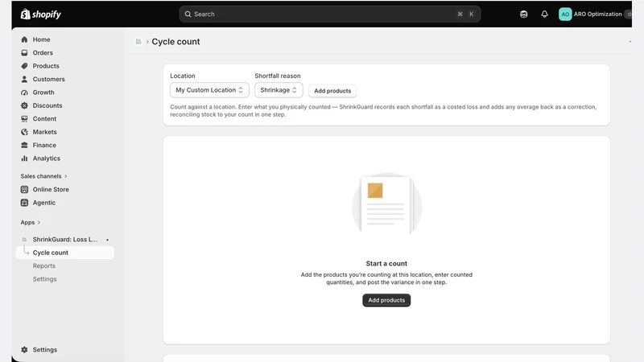The height and width of the screenshot is (362, 644).
Task: Expand the Apps section
Action: point(31,223)
